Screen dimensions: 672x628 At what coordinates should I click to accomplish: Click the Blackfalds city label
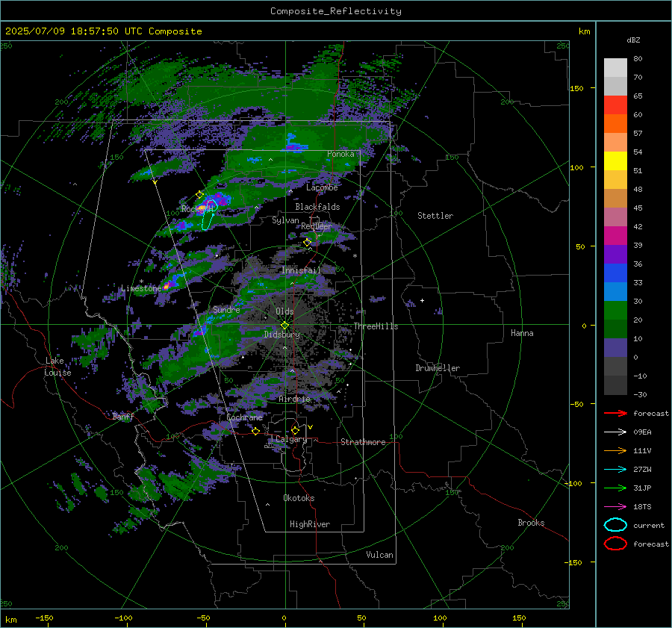[317, 207]
